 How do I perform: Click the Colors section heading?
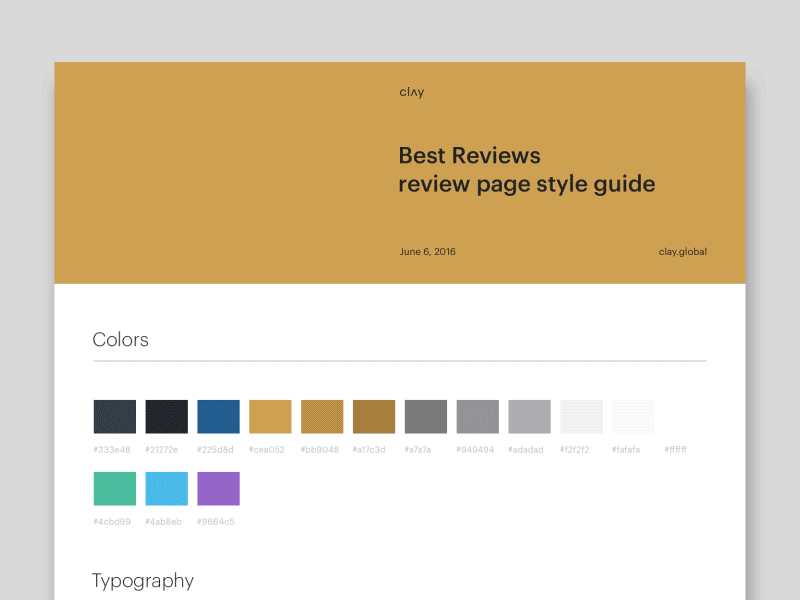[120, 340]
